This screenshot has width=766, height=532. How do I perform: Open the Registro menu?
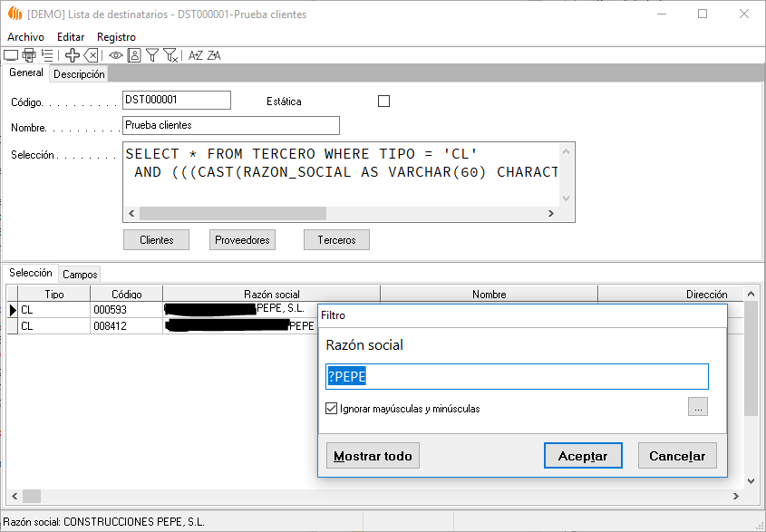click(x=116, y=37)
